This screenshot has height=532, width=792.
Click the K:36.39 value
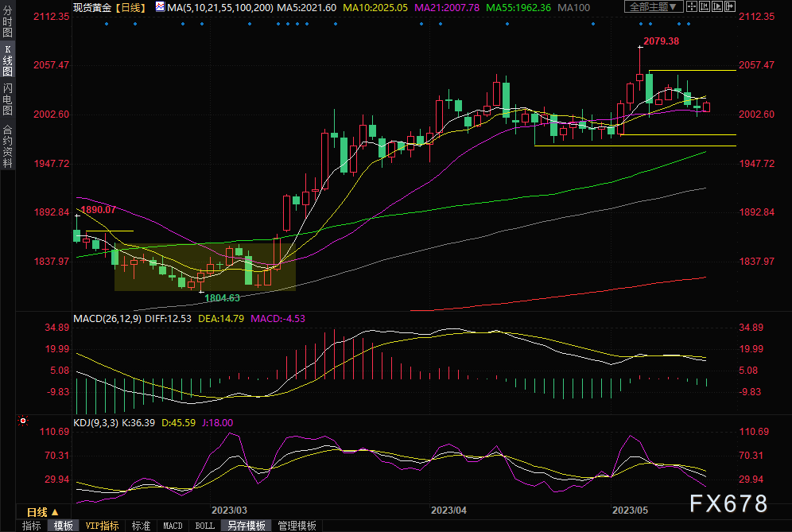coord(138,423)
